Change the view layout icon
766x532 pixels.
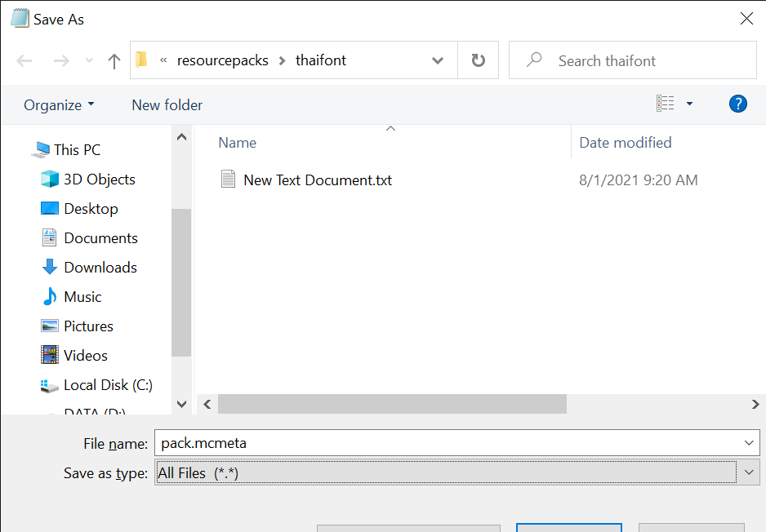click(666, 104)
